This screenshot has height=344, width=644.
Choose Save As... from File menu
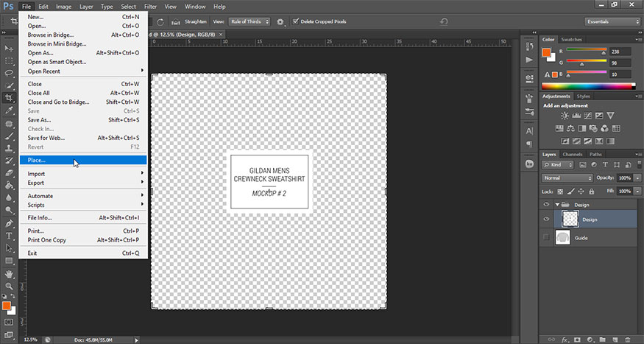(x=83, y=120)
